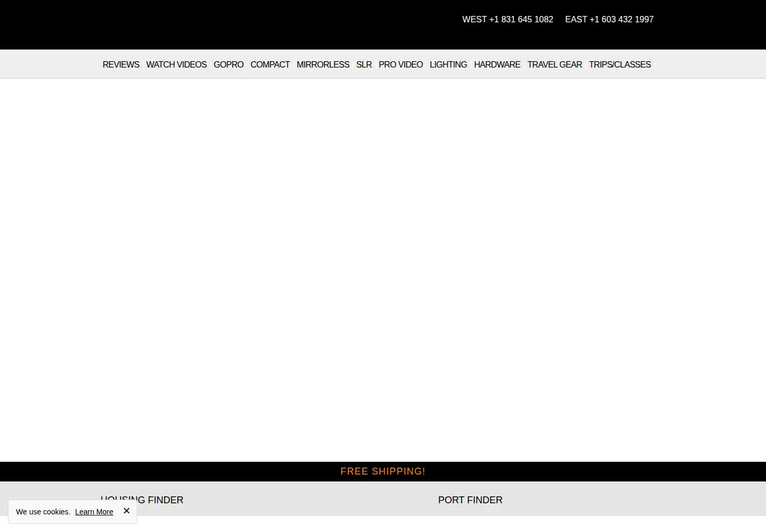Call the West phone number
The width and height of the screenshot is (766, 532).
507,19
